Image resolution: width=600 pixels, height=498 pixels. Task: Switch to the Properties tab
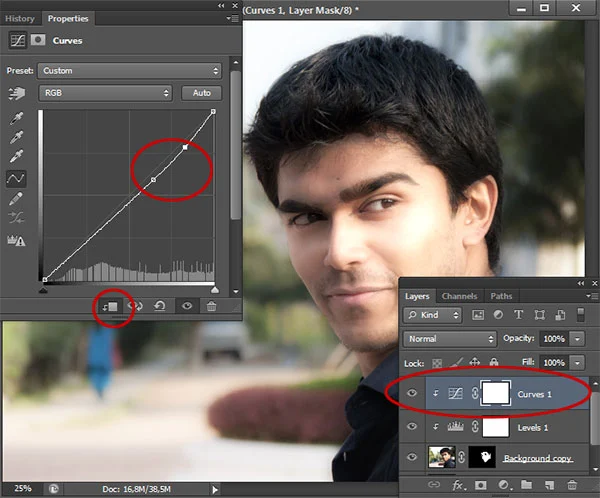pos(68,18)
